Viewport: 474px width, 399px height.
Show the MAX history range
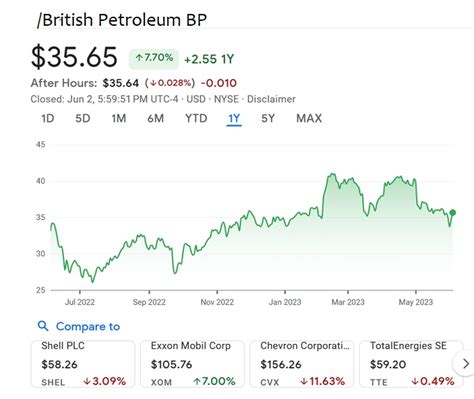tap(309, 118)
